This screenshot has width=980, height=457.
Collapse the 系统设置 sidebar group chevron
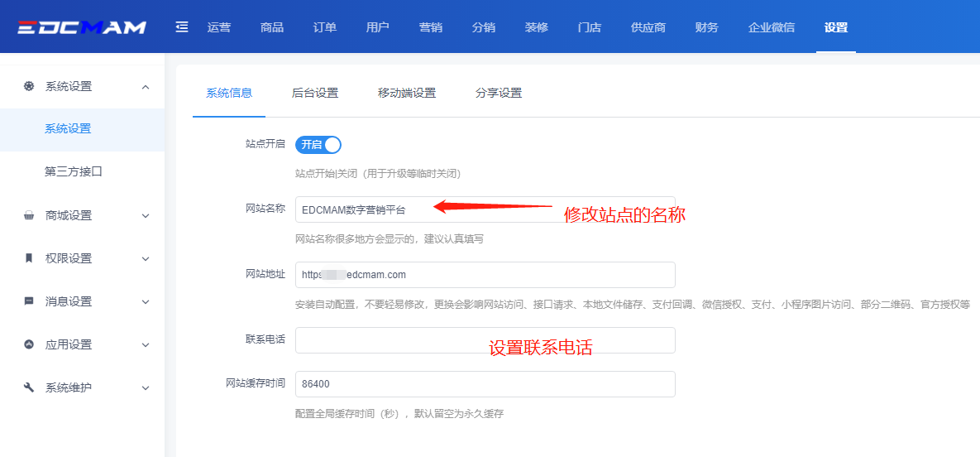point(146,86)
